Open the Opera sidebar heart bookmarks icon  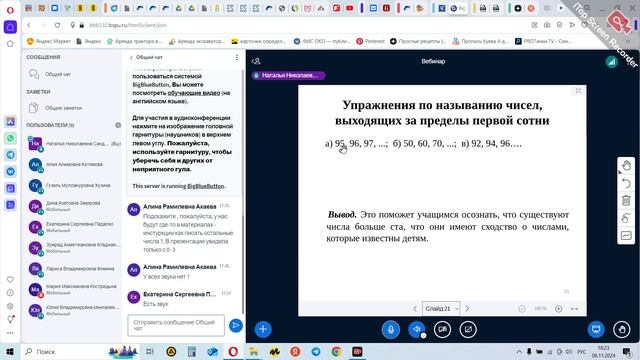pyautogui.click(x=10, y=279)
